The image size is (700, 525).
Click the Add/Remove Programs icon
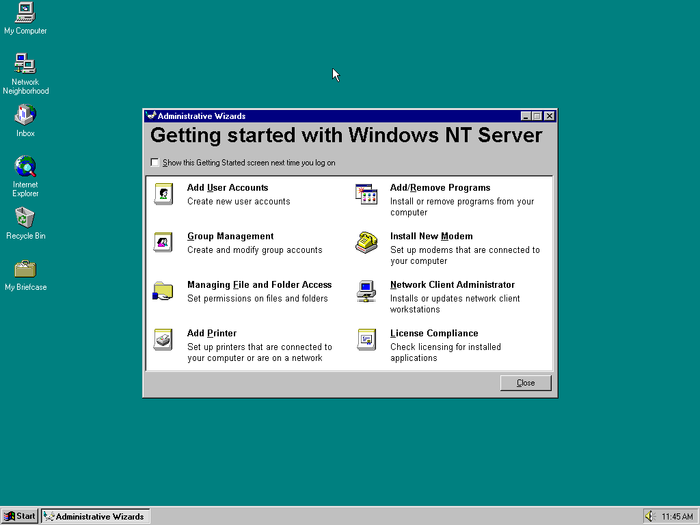click(366, 194)
